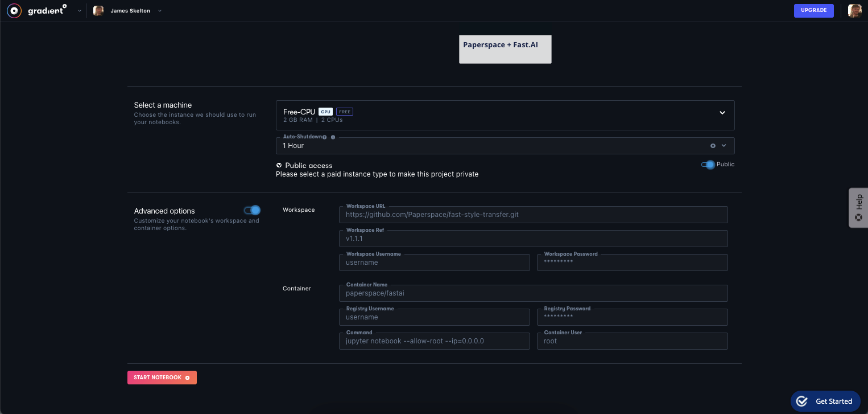Expand the Auto-Shutdown 1 Hour dropdown

point(724,146)
